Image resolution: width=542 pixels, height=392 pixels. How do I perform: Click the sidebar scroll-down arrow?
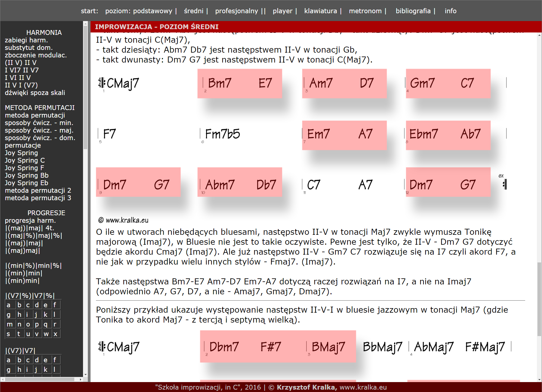pos(86,375)
